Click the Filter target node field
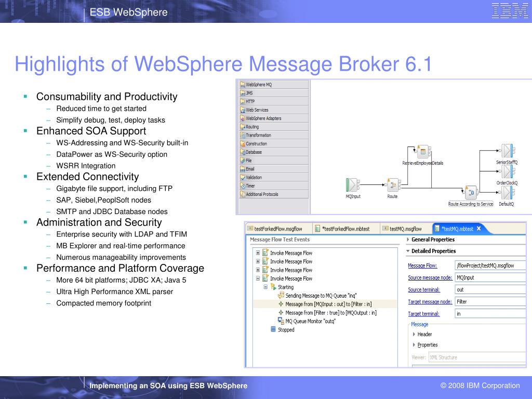 click(x=490, y=302)
